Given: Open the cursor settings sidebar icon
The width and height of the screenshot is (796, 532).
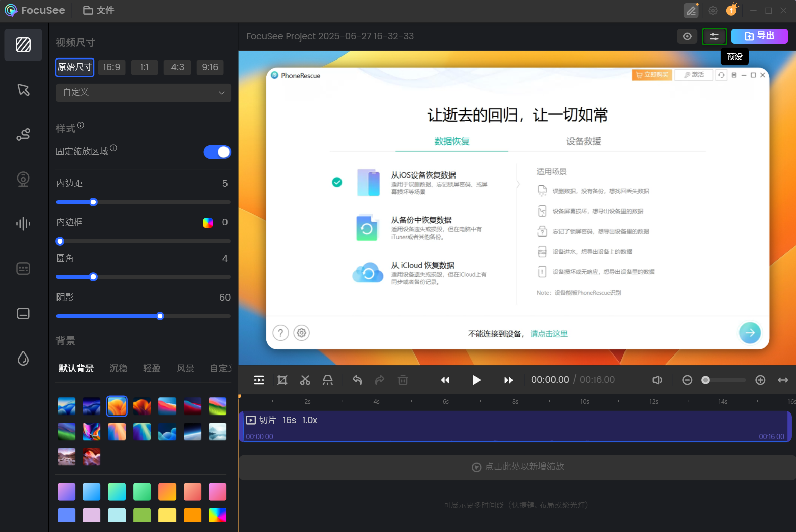Looking at the screenshot, I should 23,90.
